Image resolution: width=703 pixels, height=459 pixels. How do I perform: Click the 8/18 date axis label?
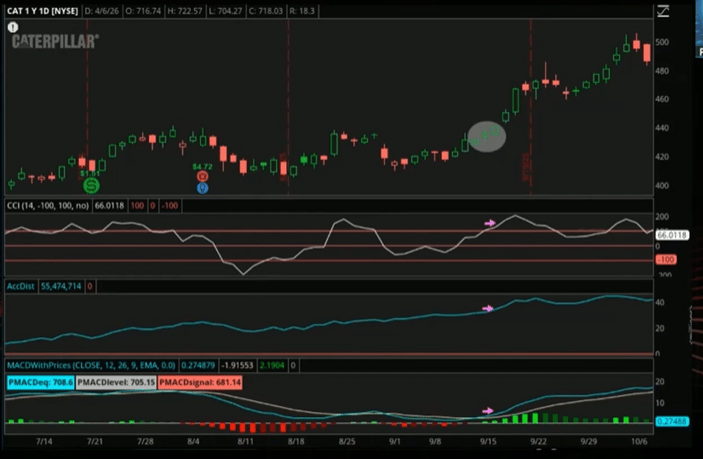point(296,441)
